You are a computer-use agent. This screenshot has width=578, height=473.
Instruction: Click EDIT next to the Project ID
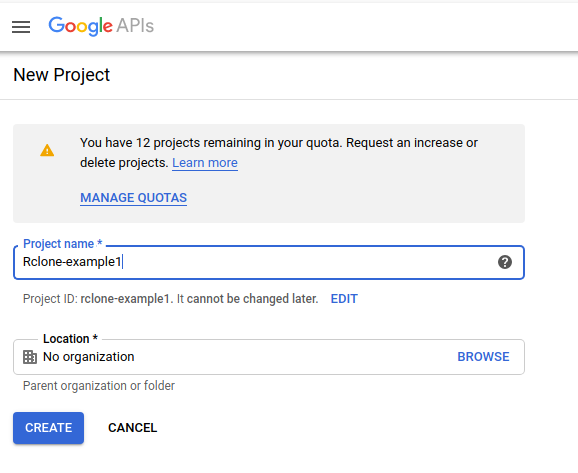coord(344,299)
